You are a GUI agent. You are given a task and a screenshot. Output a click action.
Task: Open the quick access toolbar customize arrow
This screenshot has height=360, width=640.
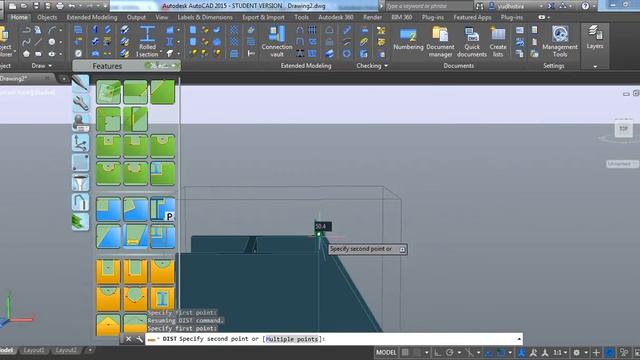(x=105, y=6)
